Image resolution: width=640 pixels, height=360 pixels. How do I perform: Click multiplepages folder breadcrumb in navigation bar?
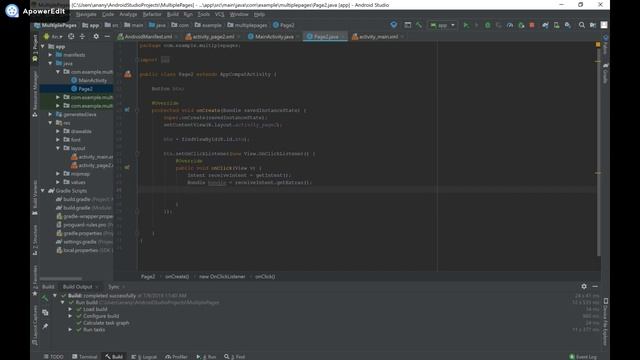tap(247, 25)
